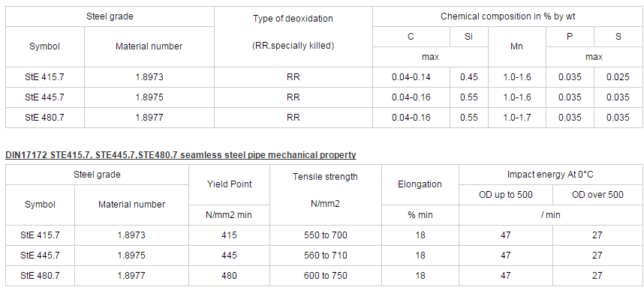Click material number 1.8975 in top table
The image size is (644, 290).
(149, 97)
